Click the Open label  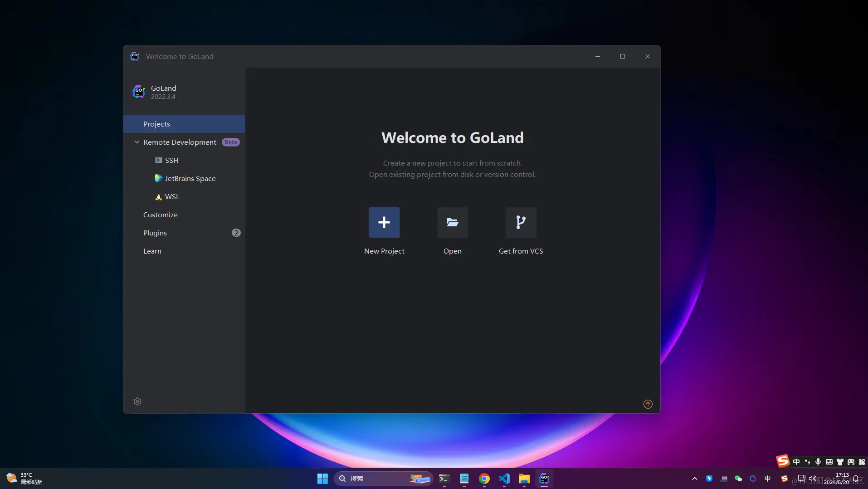point(453,251)
